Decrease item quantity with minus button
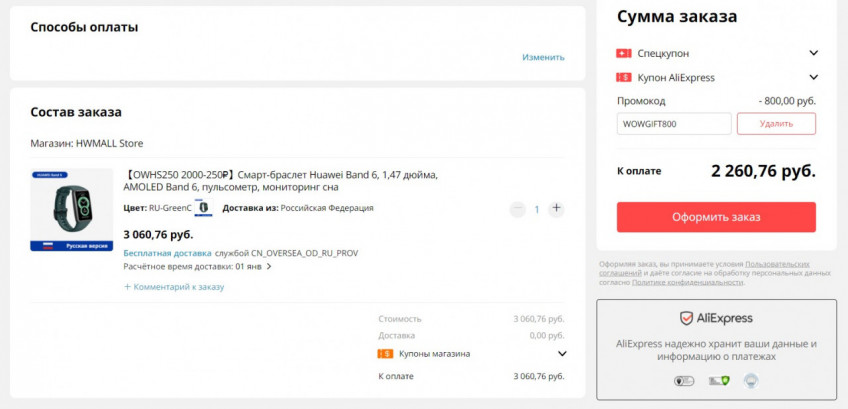Image resolution: width=848 pixels, height=409 pixels. (x=517, y=209)
